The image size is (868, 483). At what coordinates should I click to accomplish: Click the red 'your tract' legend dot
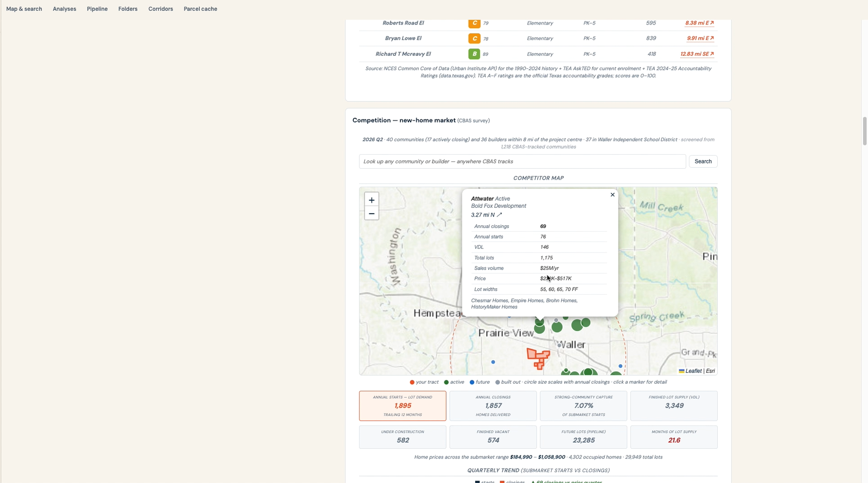pyautogui.click(x=412, y=383)
